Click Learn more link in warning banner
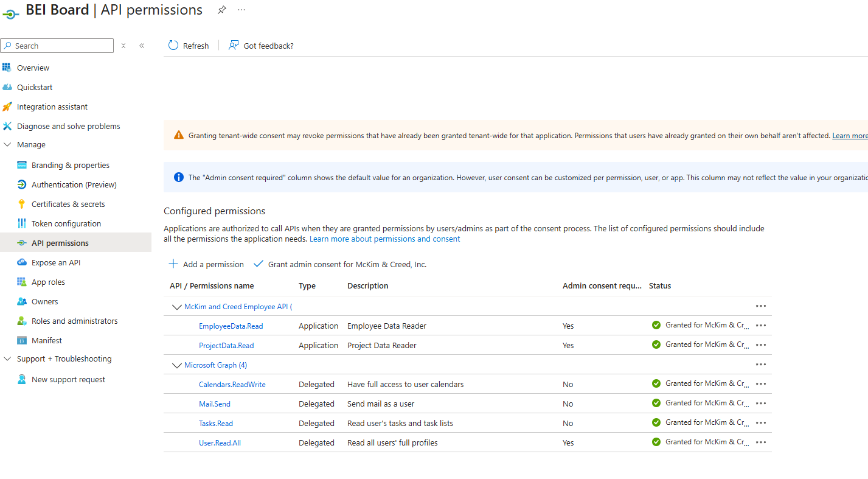The width and height of the screenshot is (868, 479). (x=850, y=136)
